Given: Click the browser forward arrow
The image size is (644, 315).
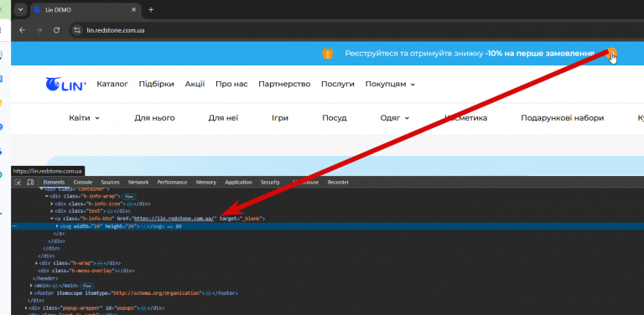Looking at the screenshot, I should (x=39, y=30).
